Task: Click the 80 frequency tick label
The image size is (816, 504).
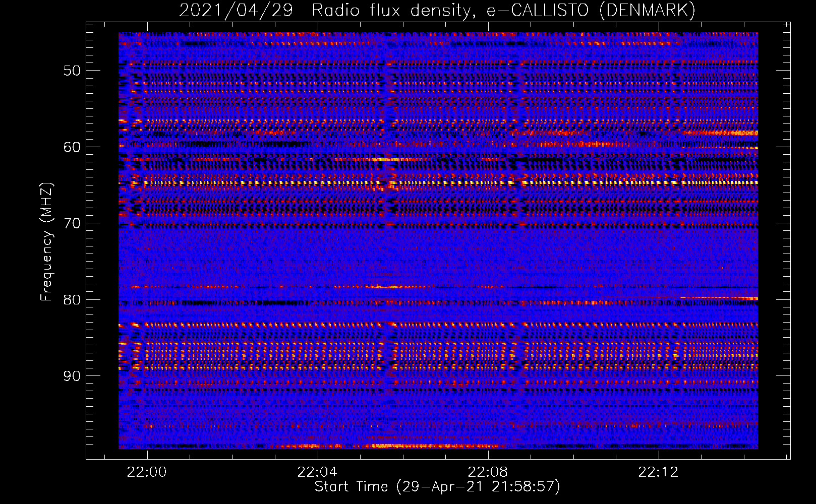Action: click(72, 300)
